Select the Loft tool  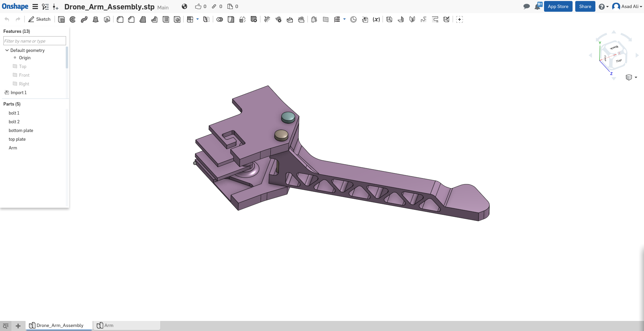96,19
